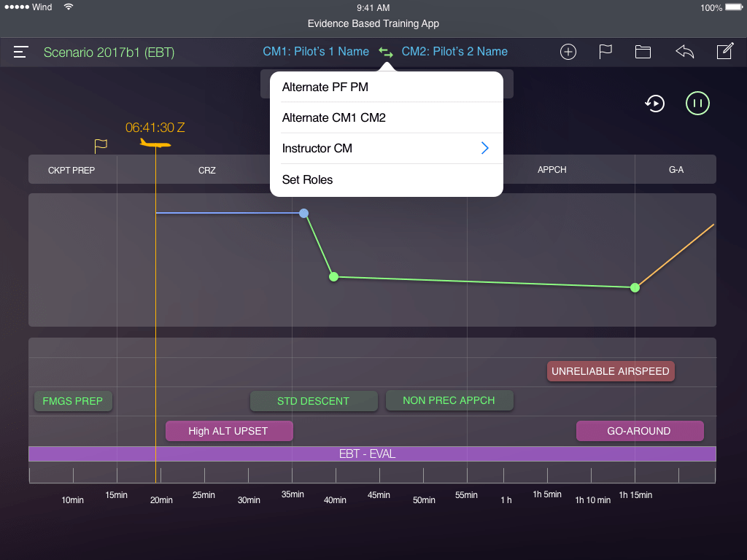Viewport: 747px width, 560px height.
Task: Pause the scenario with pause button
Action: (697, 104)
